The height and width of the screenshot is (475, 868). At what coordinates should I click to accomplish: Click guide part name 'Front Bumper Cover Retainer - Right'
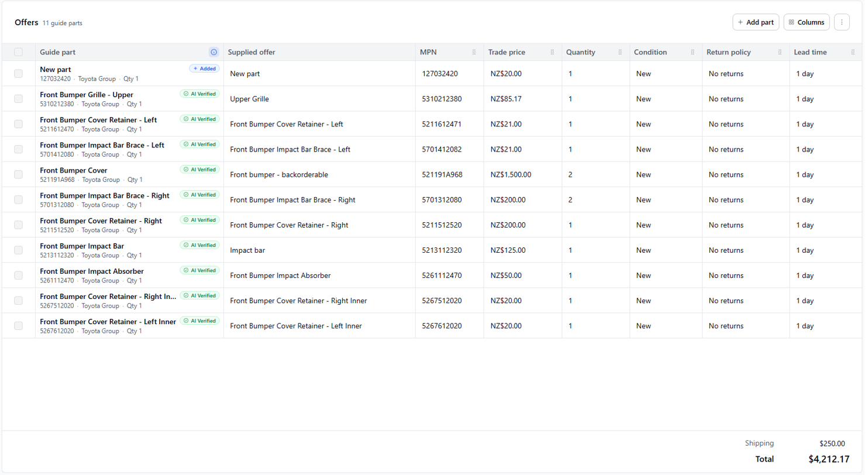(x=101, y=221)
